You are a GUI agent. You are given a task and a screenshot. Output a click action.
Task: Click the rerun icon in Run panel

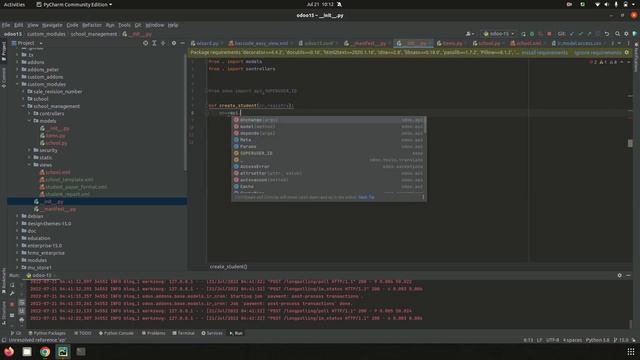(12, 285)
